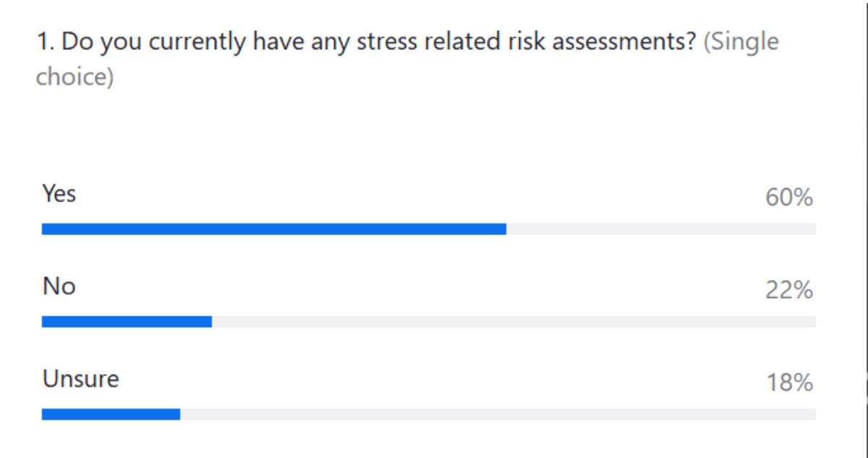Click the 18% result percentage
The width and height of the screenshot is (868, 458).
point(789,383)
